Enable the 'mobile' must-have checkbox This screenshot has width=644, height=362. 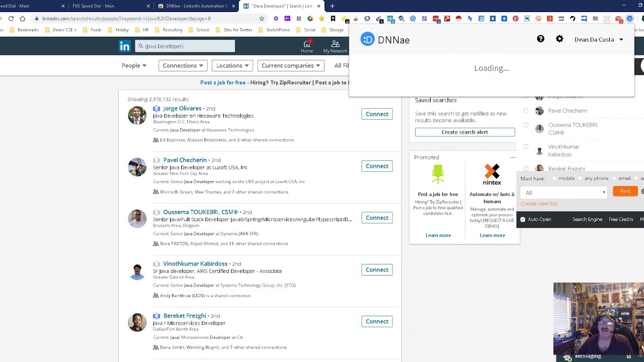click(x=554, y=178)
